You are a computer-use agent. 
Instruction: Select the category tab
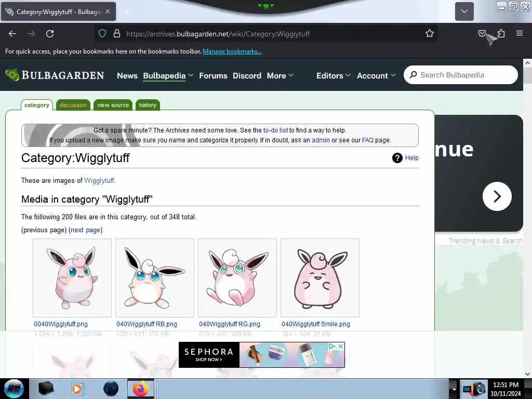coord(37,105)
